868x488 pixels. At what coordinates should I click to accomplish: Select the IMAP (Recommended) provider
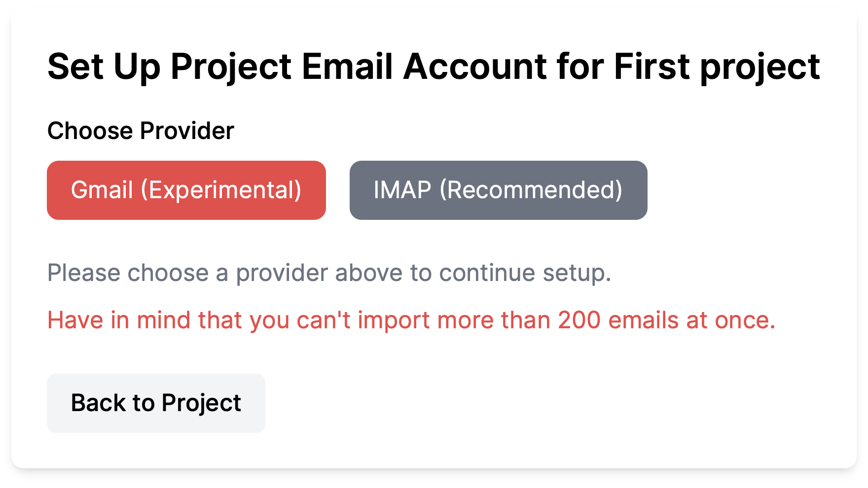pos(498,190)
